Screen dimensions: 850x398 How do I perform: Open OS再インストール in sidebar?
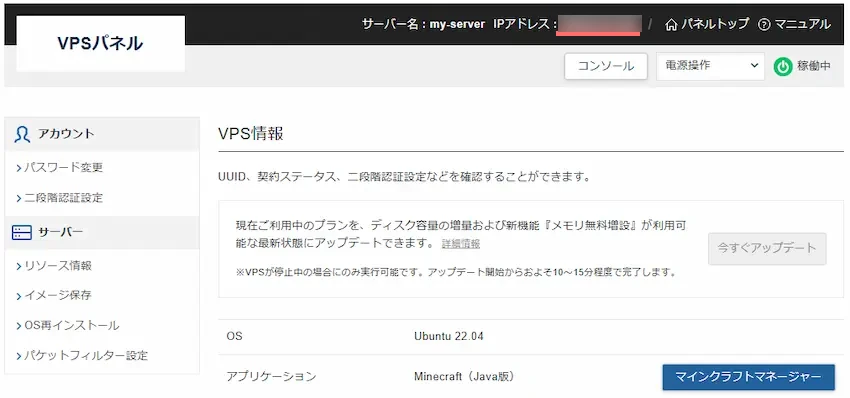pyautogui.click(x=72, y=326)
